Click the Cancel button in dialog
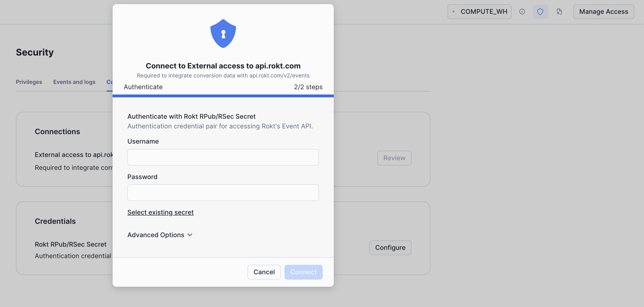Viewport: 644px width, 307px height. pos(264,272)
